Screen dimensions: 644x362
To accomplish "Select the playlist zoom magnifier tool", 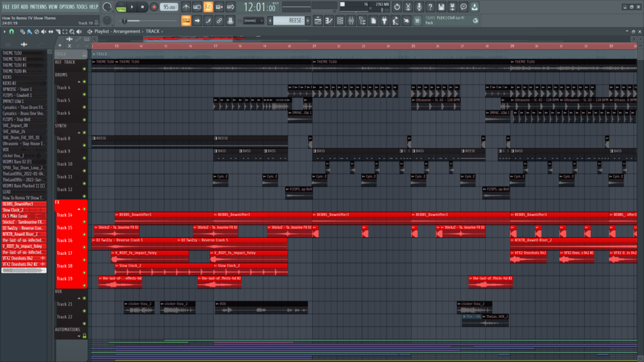I will pos(72,31).
